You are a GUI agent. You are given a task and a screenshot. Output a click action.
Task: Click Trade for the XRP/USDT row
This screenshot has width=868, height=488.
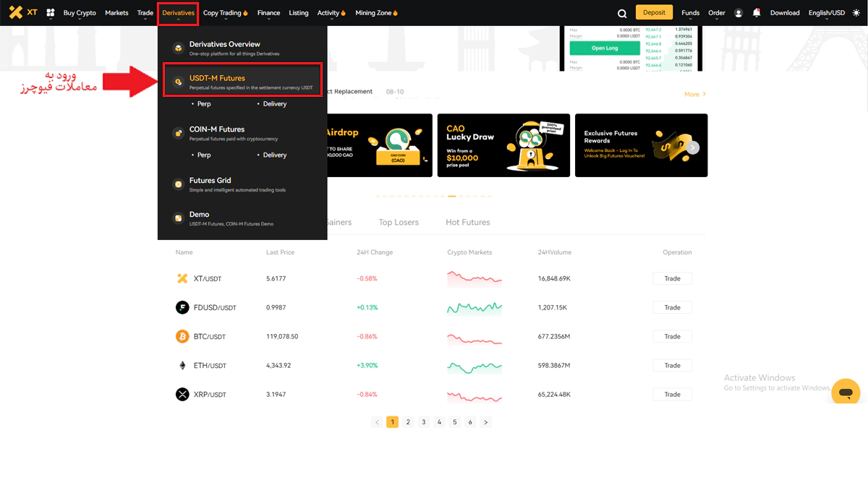click(x=673, y=394)
